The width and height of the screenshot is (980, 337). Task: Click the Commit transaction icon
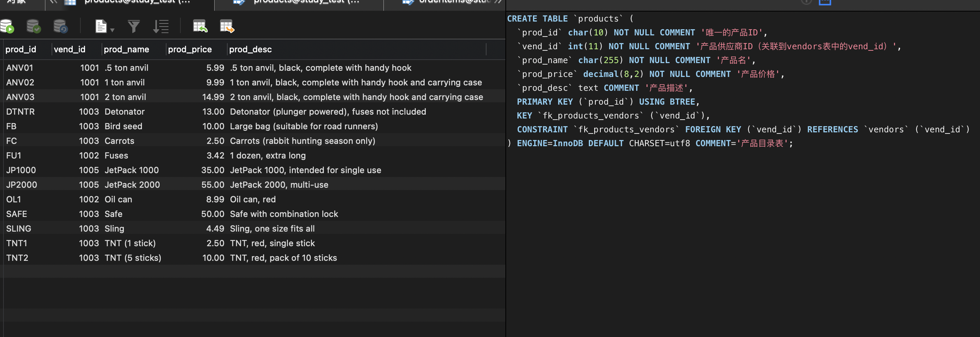coord(33,26)
